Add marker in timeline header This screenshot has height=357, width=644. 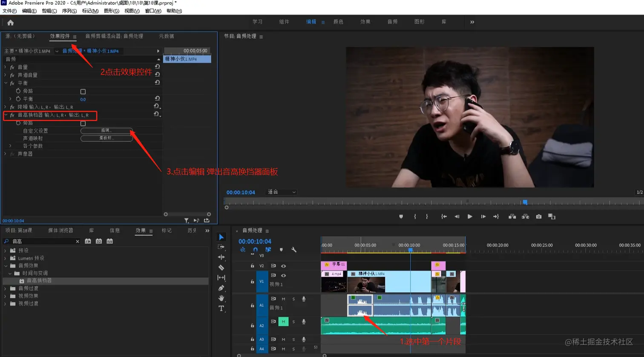[281, 250]
